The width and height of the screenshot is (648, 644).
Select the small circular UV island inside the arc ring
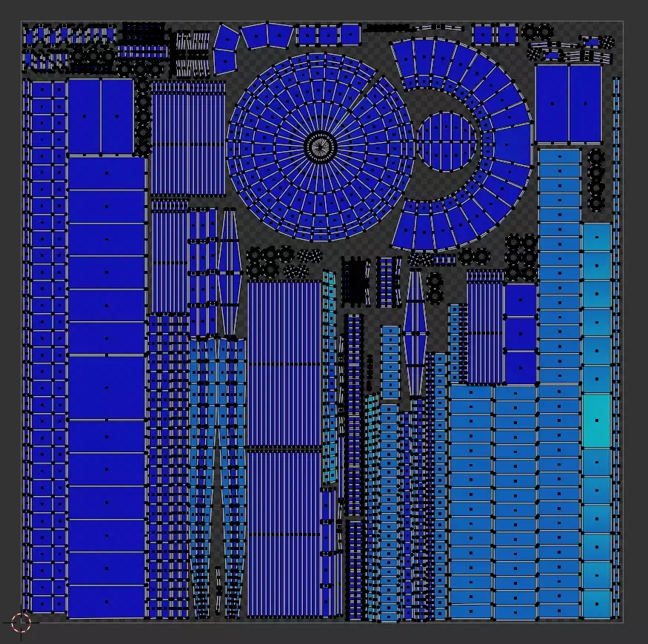(447, 141)
